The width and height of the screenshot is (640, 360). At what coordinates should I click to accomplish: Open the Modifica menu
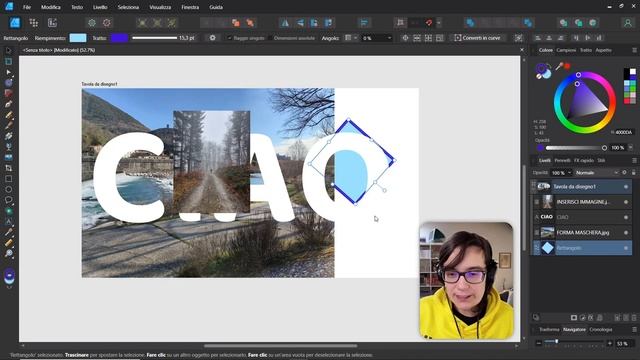(x=51, y=7)
